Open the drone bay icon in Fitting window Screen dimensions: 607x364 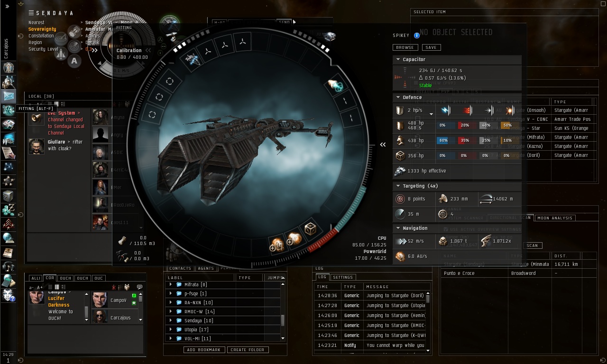click(123, 256)
